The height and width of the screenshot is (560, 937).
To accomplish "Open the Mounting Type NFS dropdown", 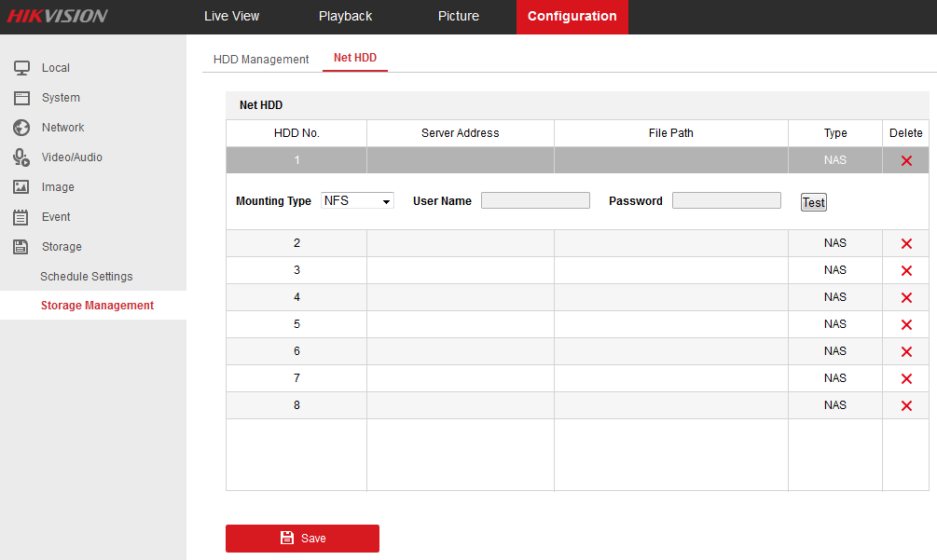I will point(357,200).
